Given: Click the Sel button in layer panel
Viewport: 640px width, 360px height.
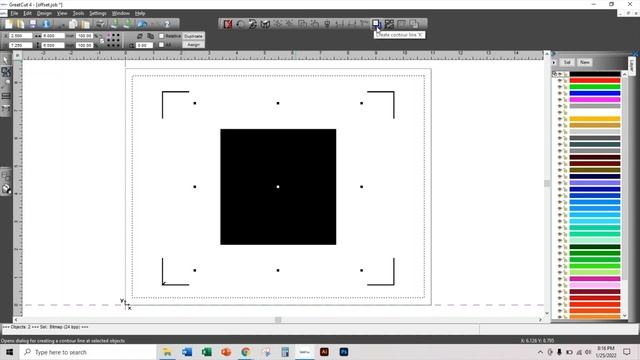Looking at the screenshot, I should [x=567, y=62].
